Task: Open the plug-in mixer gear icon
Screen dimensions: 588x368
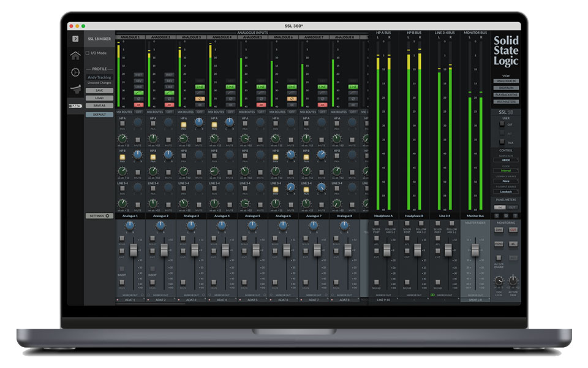Action: 75,72
